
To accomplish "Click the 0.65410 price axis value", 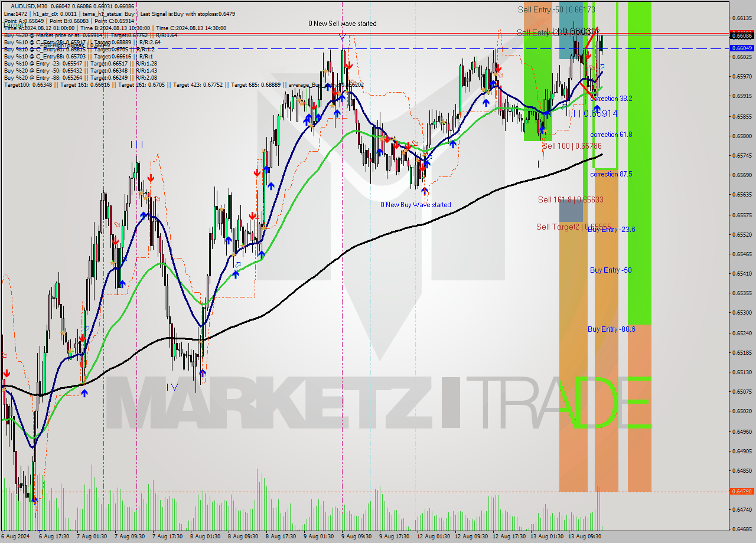I will (742, 273).
